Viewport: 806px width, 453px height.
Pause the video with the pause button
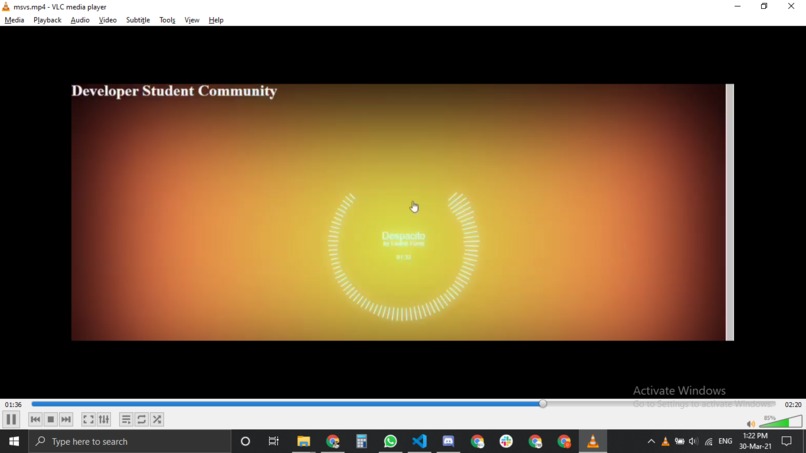click(11, 420)
